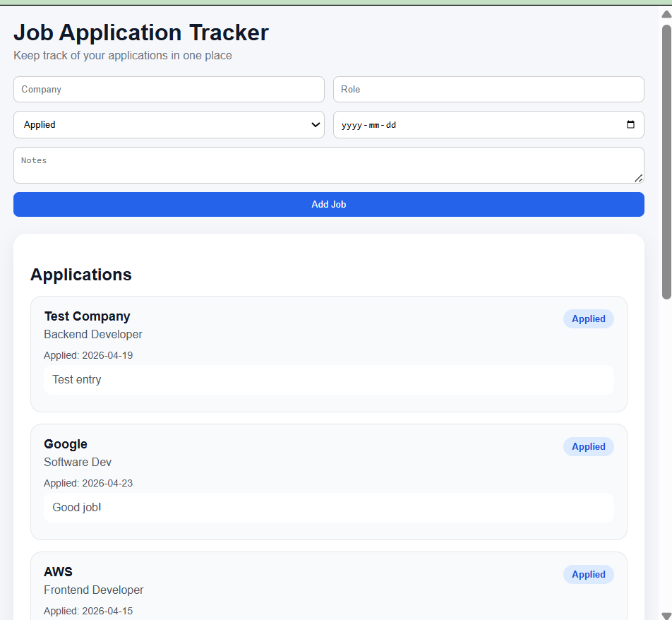Viewport: 672px width, 620px height.
Task: Click the Applied badge on Google card
Action: pos(589,447)
